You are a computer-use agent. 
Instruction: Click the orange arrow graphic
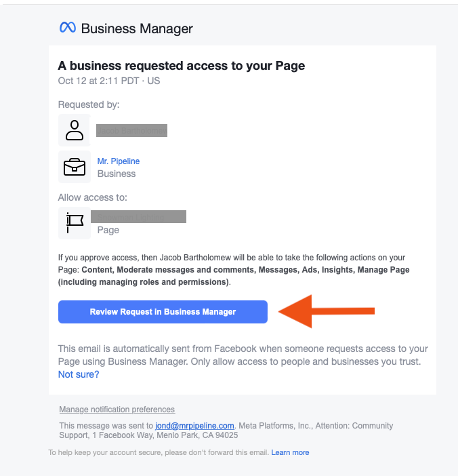[x=327, y=311]
